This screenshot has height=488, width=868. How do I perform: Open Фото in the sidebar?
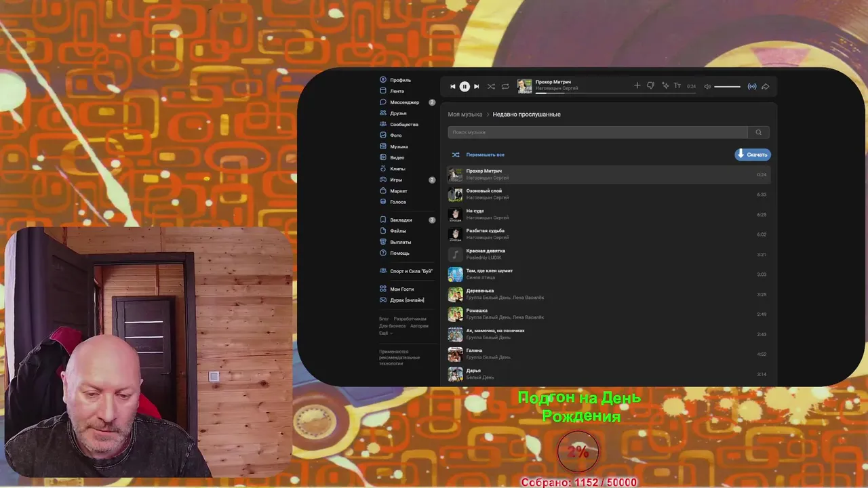391,136
